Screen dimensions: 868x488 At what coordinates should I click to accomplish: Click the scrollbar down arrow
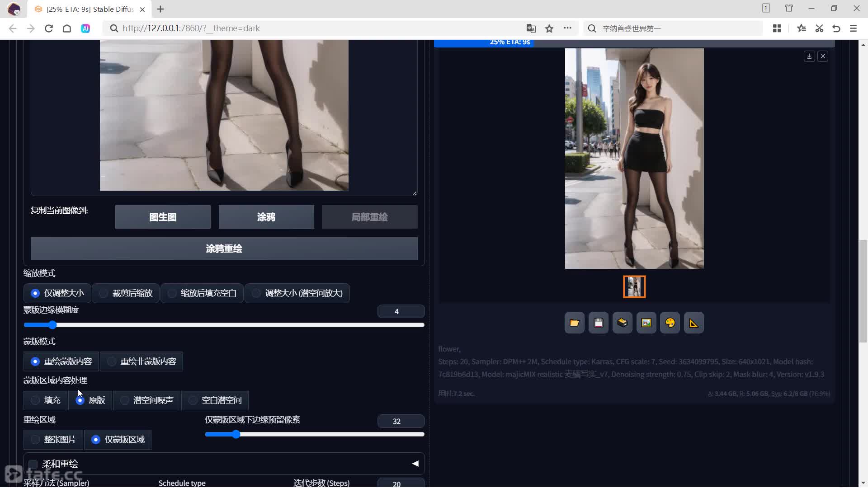tap(863, 483)
